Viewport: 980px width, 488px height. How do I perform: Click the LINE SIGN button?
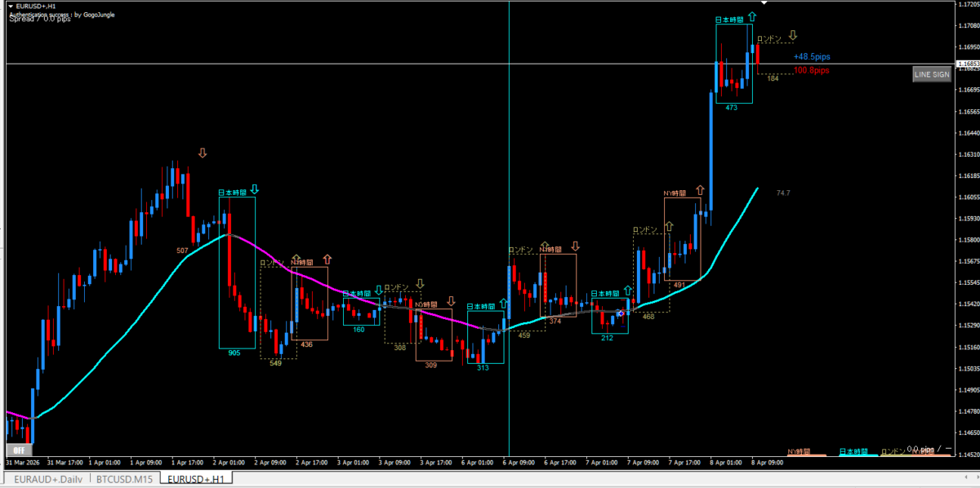click(x=931, y=74)
